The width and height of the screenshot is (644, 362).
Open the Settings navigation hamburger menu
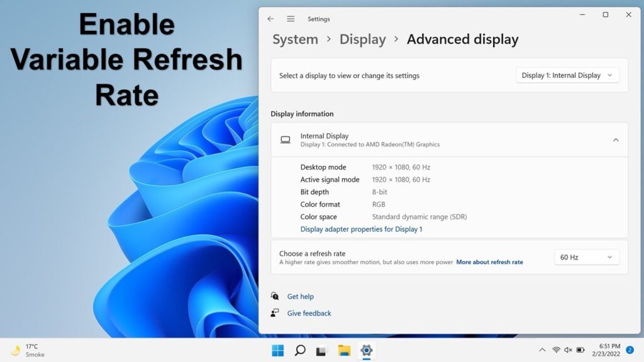[x=290, y=19]
